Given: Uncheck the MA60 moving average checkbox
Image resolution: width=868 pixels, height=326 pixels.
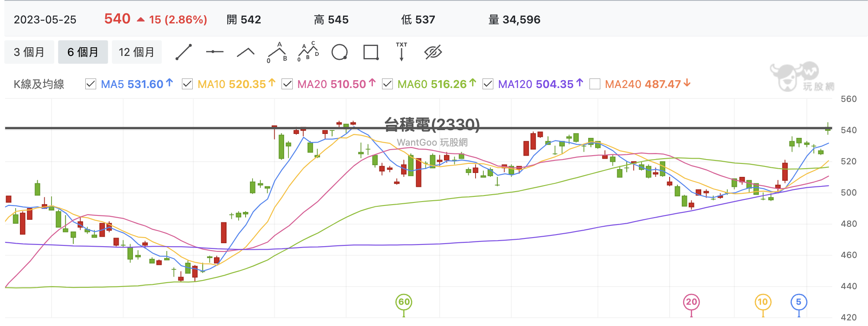Looking at the screenshot, I should [387, 84].
